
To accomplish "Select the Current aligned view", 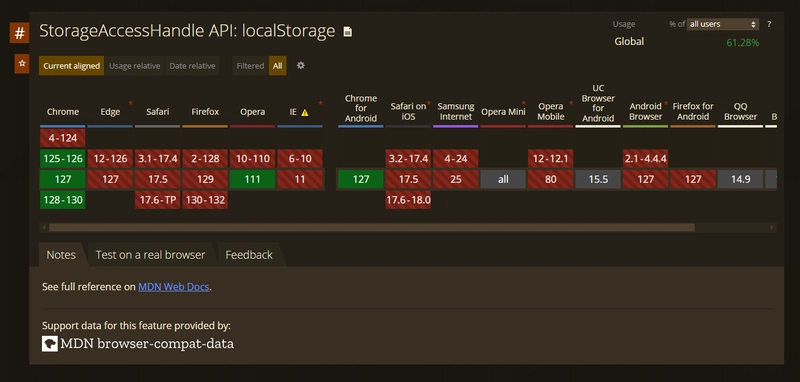I will click(x=72, y=66).
